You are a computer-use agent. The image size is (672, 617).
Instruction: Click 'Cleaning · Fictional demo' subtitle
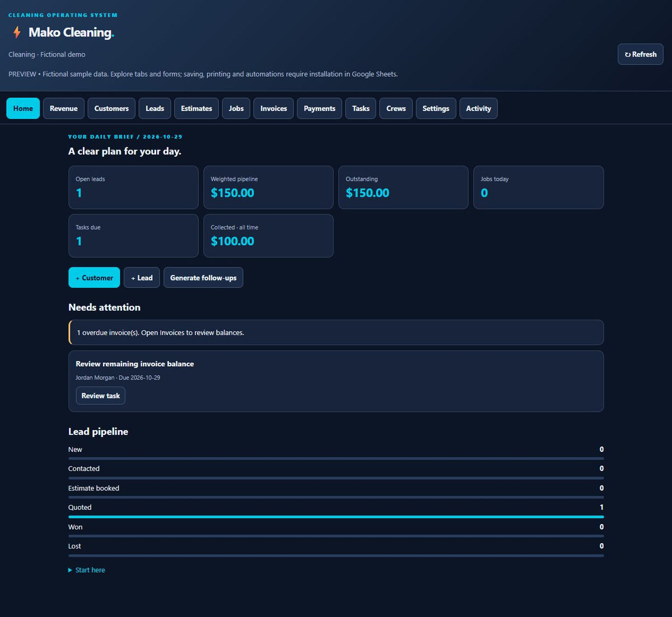point(47,54)
